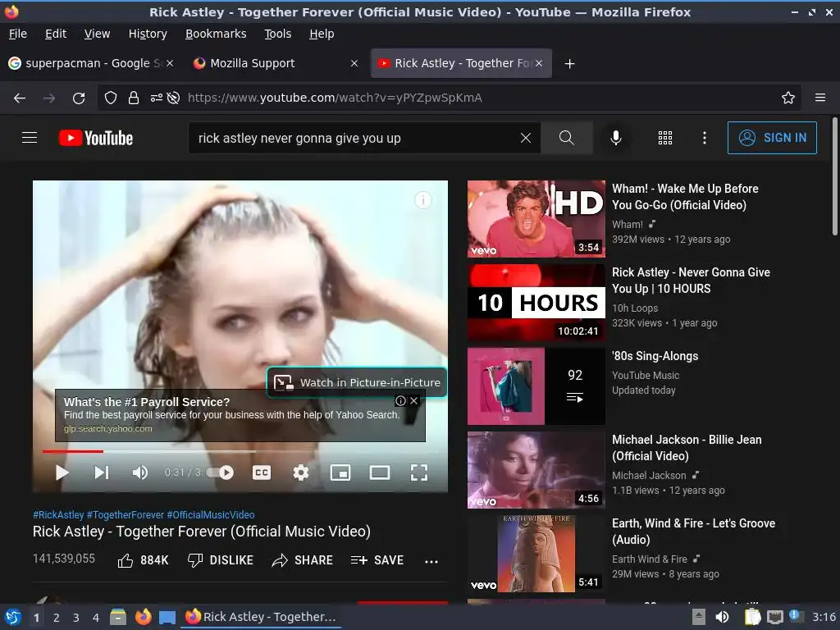Open the Bookmarks menu

click(216, 34)
